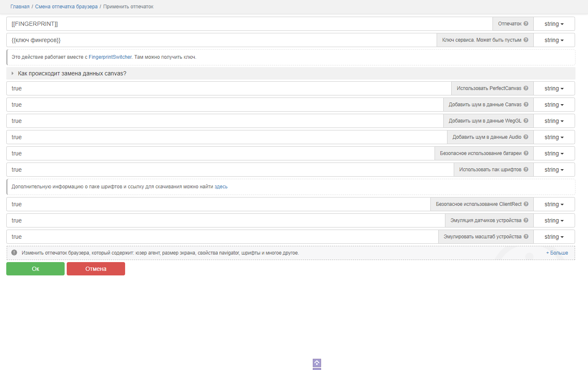
Task: Open string dropdown for Использовать пак шрифтов
Action: (554, 170)
